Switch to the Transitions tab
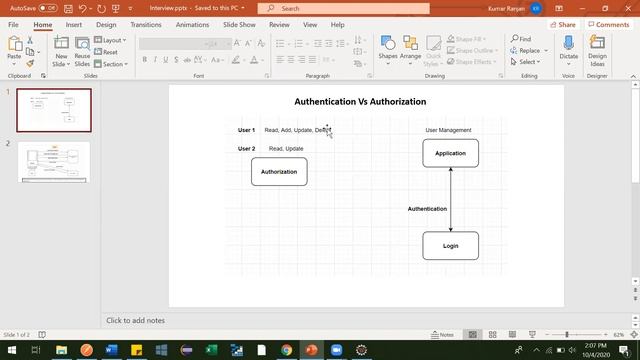 [146, 25]
